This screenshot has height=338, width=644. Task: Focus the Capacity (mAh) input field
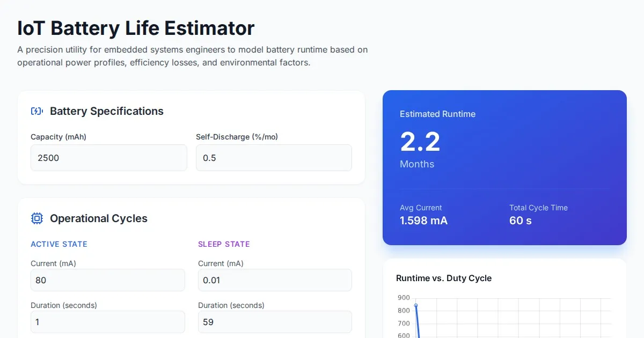click(108, 158)
